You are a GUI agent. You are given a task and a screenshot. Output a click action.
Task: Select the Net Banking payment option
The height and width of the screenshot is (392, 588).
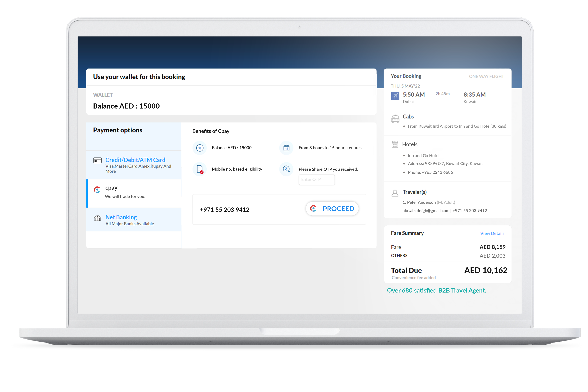tap(121, 217)
